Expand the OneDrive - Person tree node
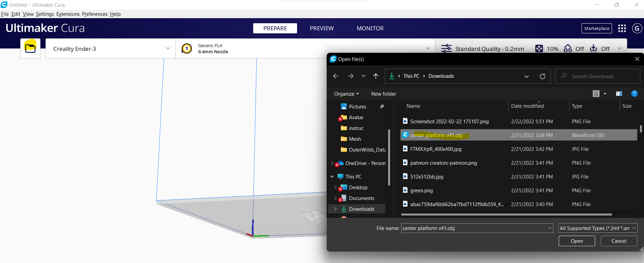This screenshot has height=263, width=644. 332,163
